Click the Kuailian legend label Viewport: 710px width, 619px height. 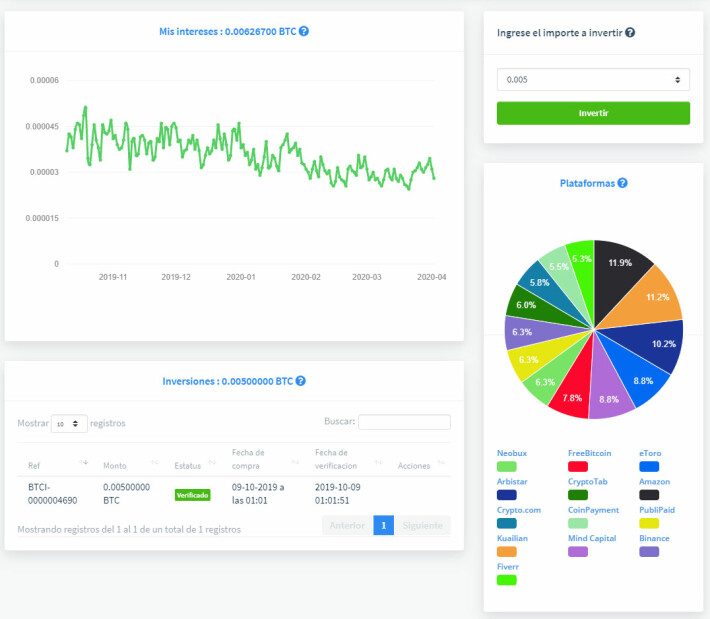point(512,538)
